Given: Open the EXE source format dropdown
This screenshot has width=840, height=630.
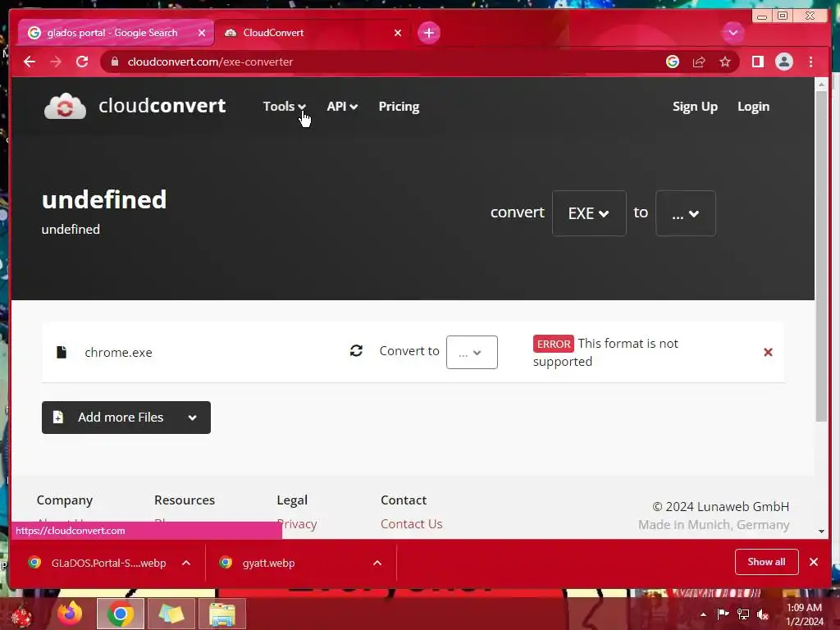Looking at the screenshot, I should 589,213.
